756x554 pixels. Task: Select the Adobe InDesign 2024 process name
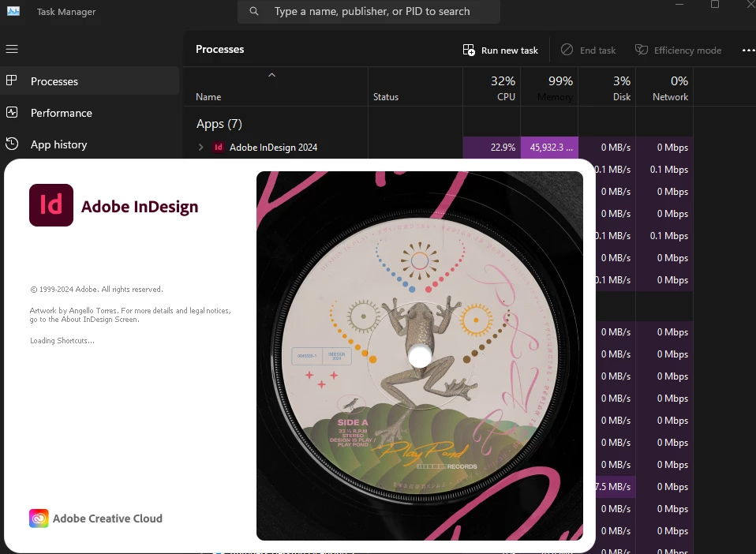click(273, 148)
